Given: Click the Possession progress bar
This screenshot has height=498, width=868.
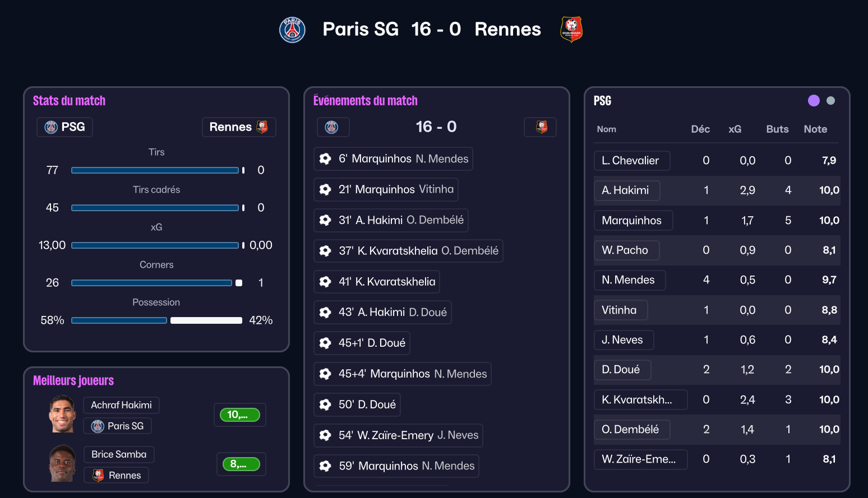Looking at the screenshot, I should (x=156, y=320).
